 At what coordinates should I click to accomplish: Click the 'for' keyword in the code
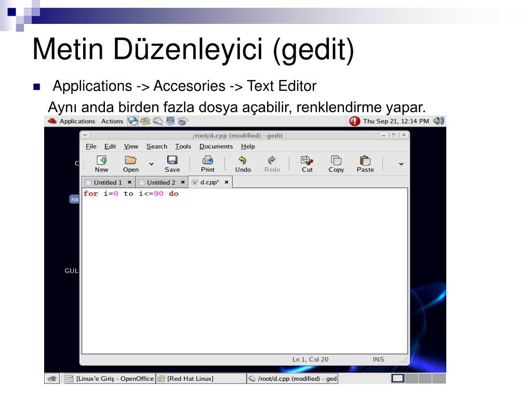[x=90, y=193]
